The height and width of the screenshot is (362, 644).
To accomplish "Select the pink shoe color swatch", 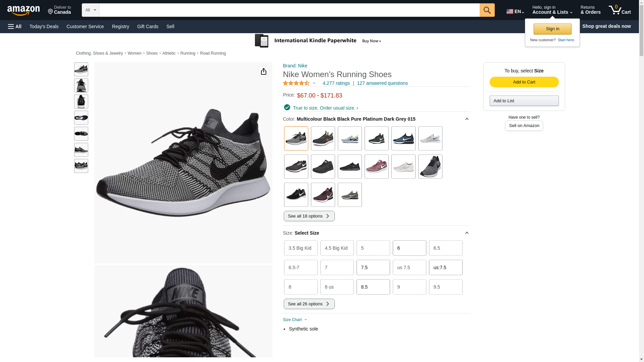I will coord(376,167).
